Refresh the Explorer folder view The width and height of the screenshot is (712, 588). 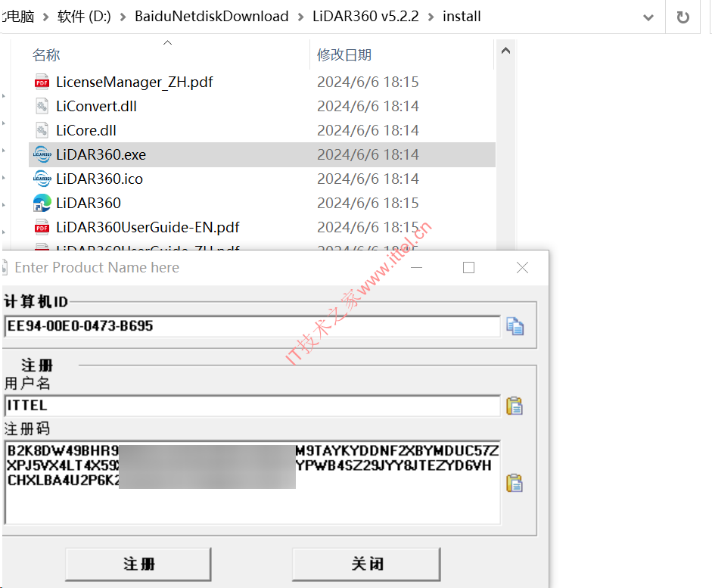click(x=682, y=17)
